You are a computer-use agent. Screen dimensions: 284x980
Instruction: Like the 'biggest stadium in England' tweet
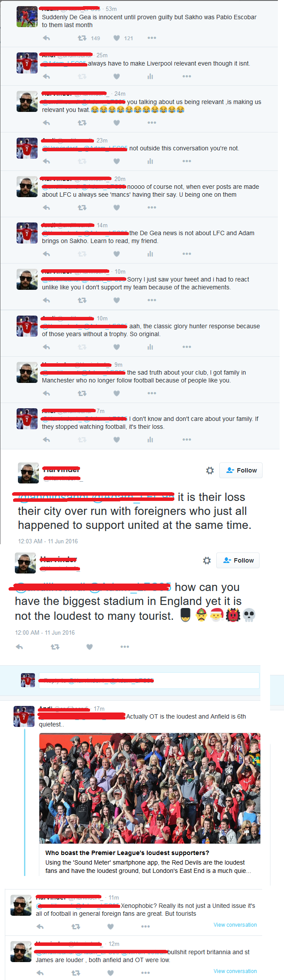click(x=90, y=646)
